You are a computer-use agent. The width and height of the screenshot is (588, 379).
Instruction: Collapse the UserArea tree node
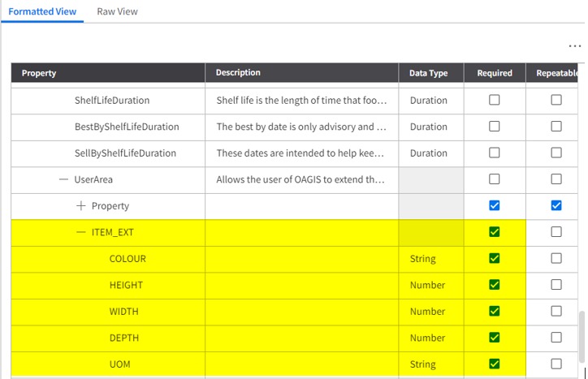tap(63, 179)
